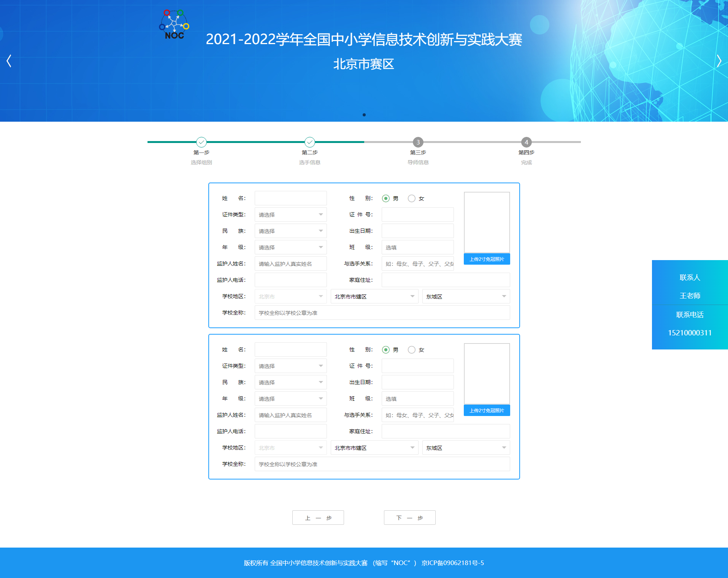Click the step 3 导师信息 circle
728x578 pixels.
coord(418,142)
